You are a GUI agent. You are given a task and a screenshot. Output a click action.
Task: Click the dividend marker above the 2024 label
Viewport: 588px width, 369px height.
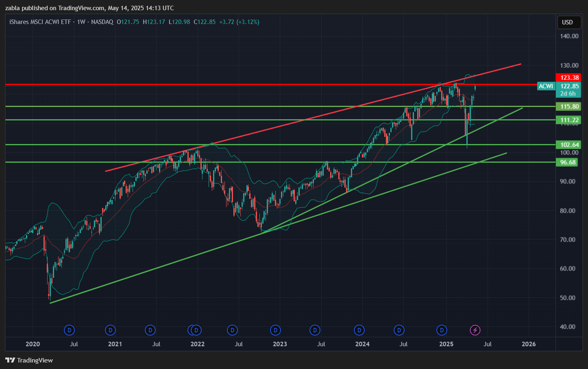click(x=359, y=330)
